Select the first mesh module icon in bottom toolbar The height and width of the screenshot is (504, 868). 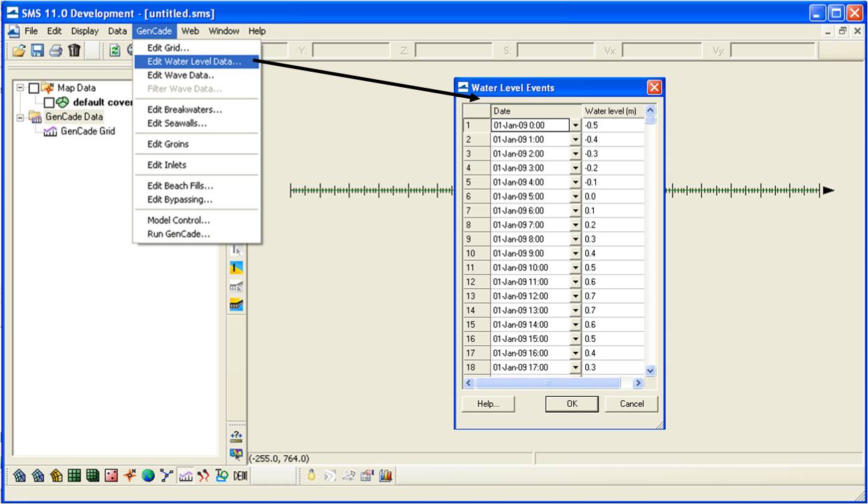[x=20, y=476]
